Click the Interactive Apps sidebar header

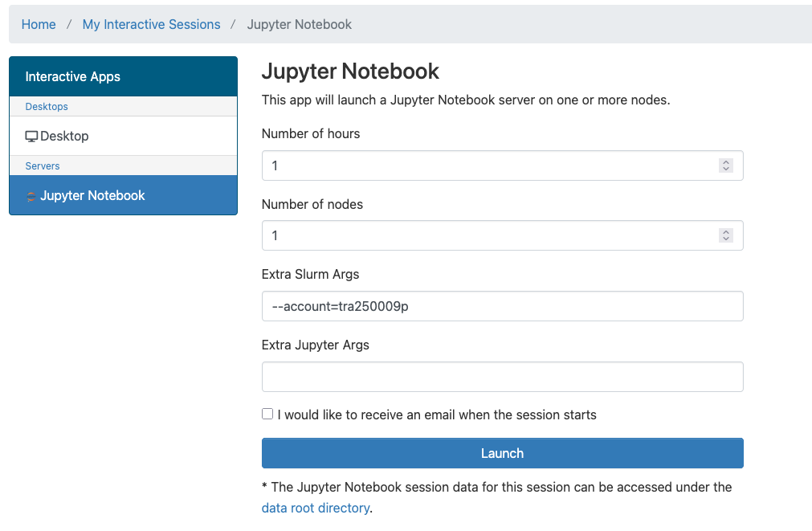pyautogui.click(x=73, y=77)
